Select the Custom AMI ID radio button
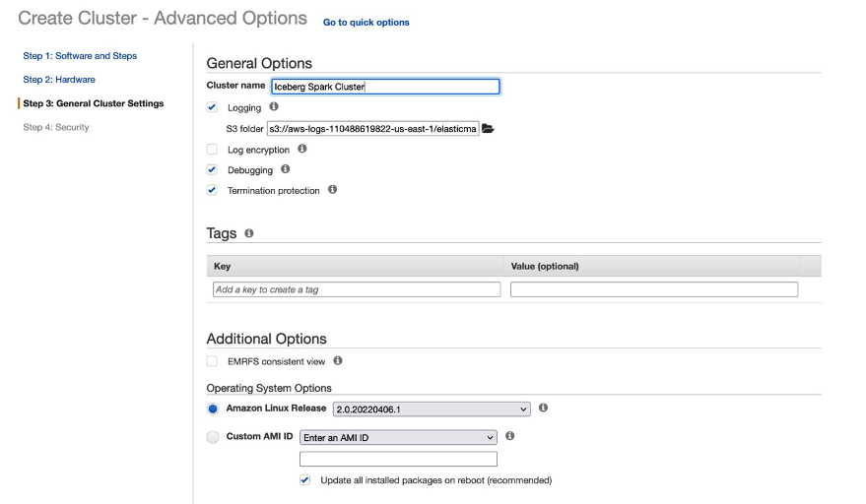866x504 pixels. [x=213, y=437]
